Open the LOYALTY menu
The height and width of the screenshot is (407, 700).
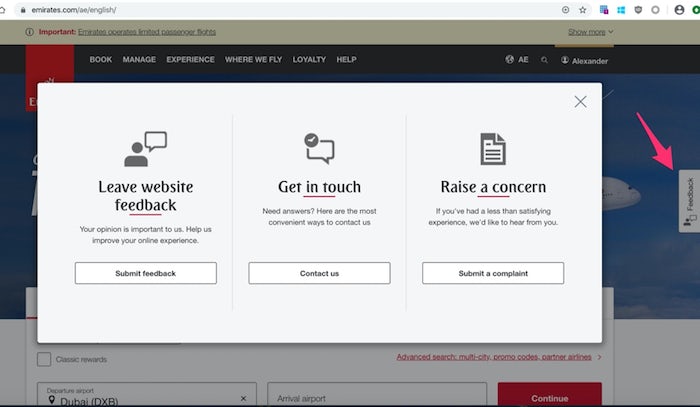coord(309,60)
